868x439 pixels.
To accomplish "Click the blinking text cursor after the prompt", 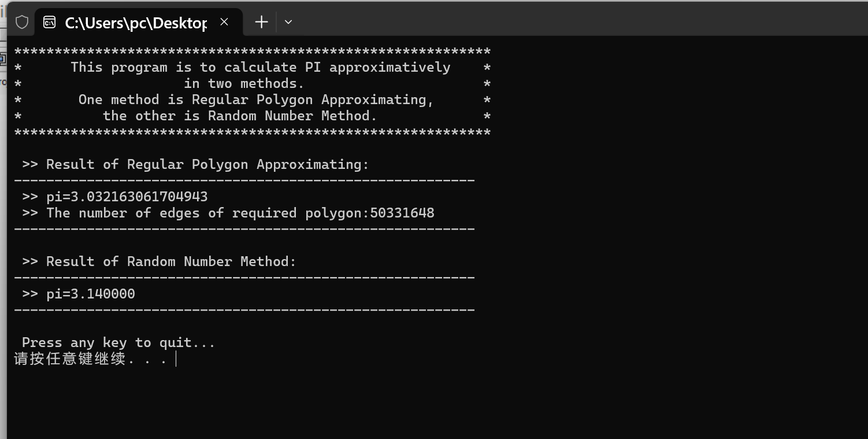I will 176,359.
